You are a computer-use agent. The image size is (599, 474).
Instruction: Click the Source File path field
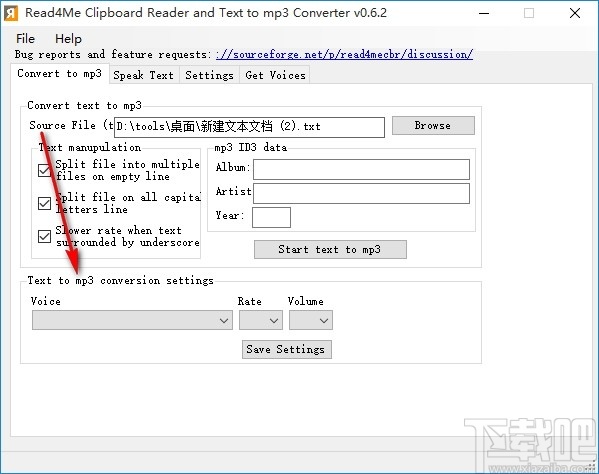249,127
